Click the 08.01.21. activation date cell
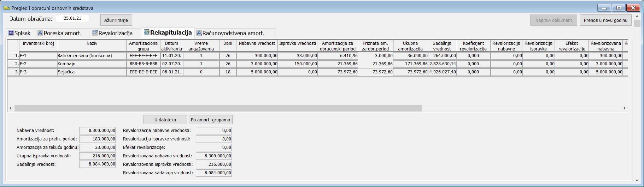The width and height of the screenshot is (644, 187). click(x=171, y=72)
